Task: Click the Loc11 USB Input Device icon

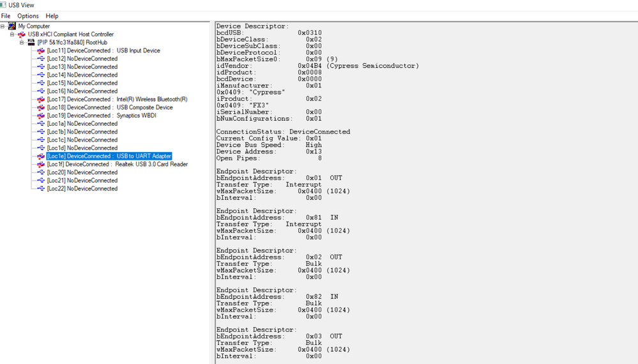Action: 41,50
